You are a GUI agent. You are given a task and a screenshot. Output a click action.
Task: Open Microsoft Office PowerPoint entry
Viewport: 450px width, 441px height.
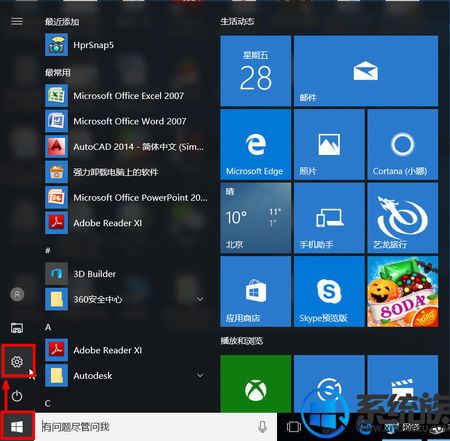126,197
